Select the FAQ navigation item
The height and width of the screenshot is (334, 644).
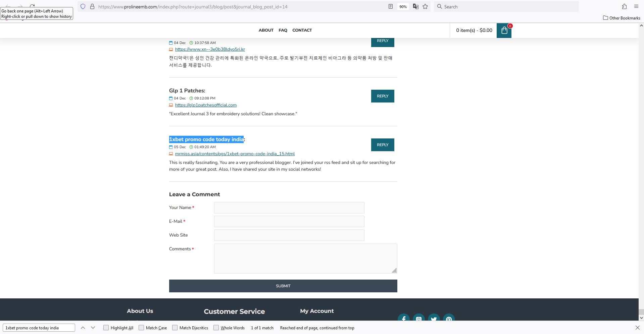click(x=283, y=30)
